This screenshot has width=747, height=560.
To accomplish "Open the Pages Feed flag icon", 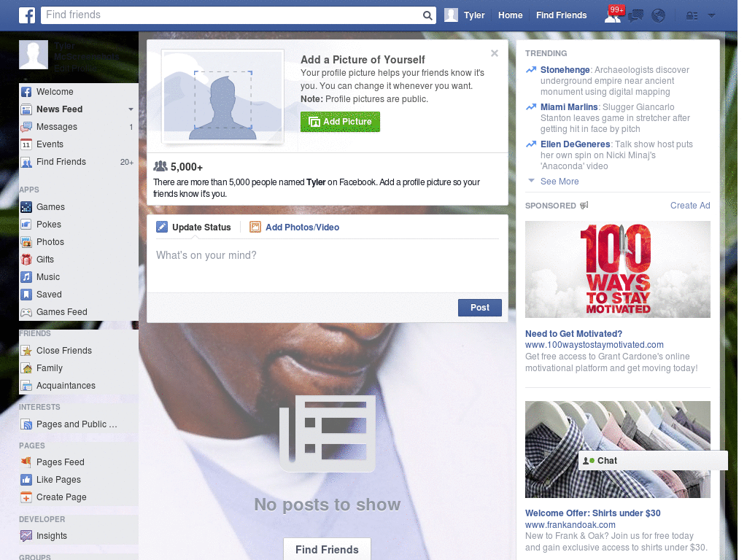I will tap(26, 462).
